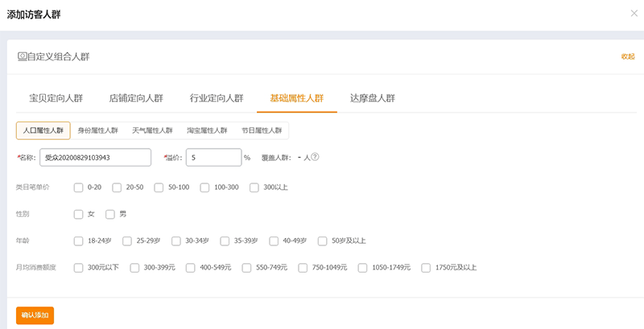644x329 pixels.
Task: Collapse the panel with 收起 link
Action: point(627,56)
